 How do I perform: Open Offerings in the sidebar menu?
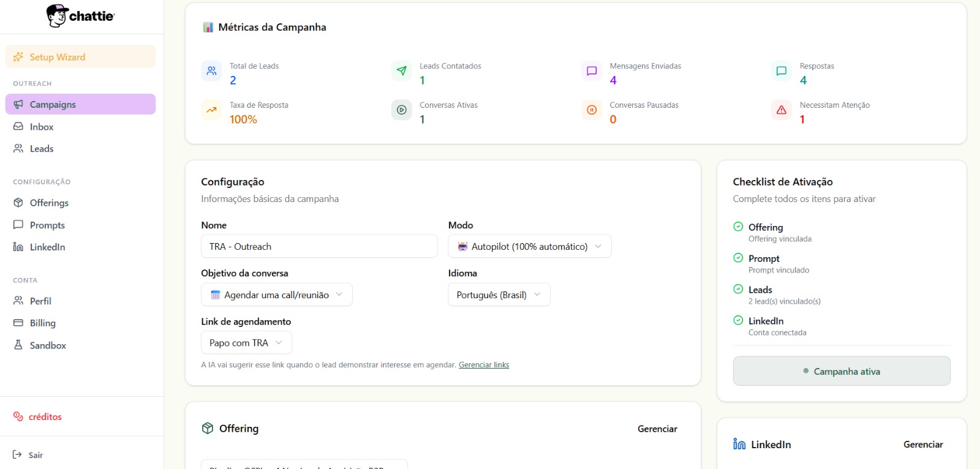[49, 203]
